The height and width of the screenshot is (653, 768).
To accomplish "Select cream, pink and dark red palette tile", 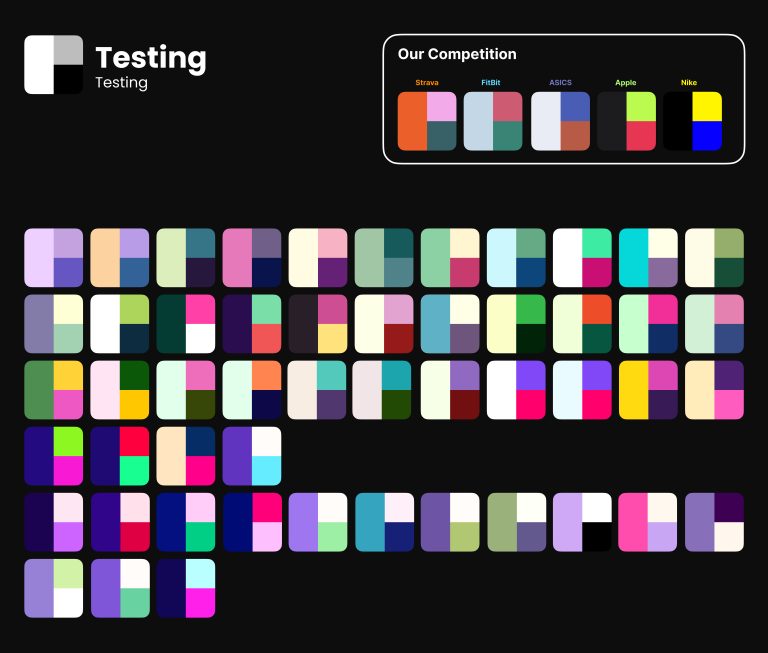I will 384,324.
